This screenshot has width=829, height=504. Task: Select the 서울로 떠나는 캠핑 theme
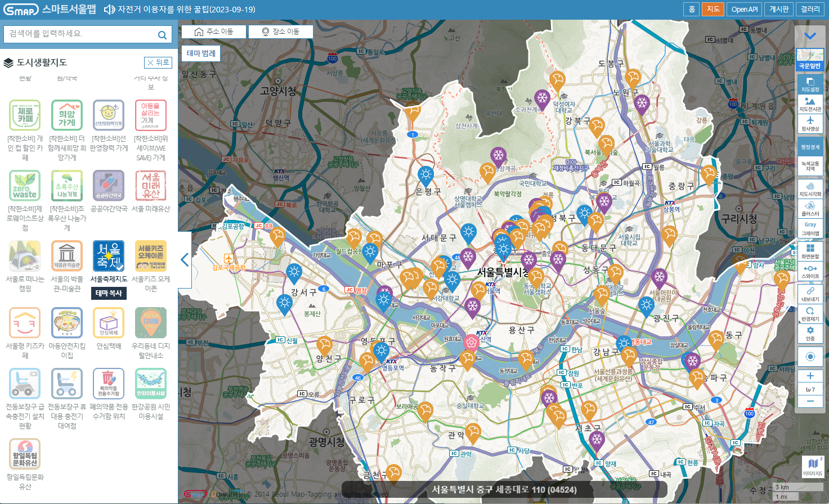[x=25, y=256]
